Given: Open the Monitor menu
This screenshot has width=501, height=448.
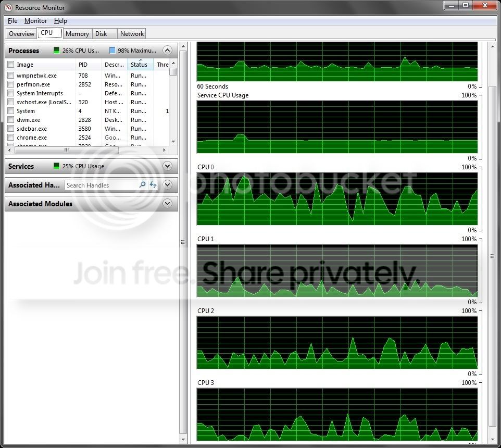Looking at the screenshot, I should pyautogui.click(x=35, y=21).
